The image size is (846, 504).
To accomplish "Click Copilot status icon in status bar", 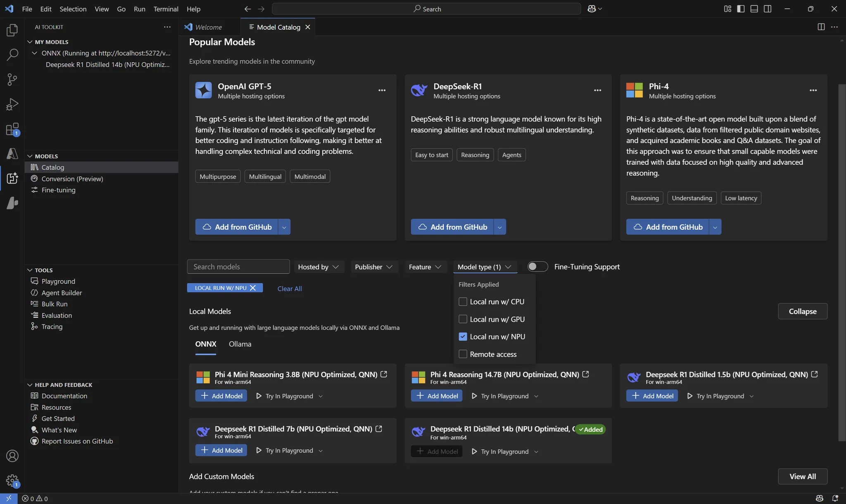I will (x=820, y=498).
